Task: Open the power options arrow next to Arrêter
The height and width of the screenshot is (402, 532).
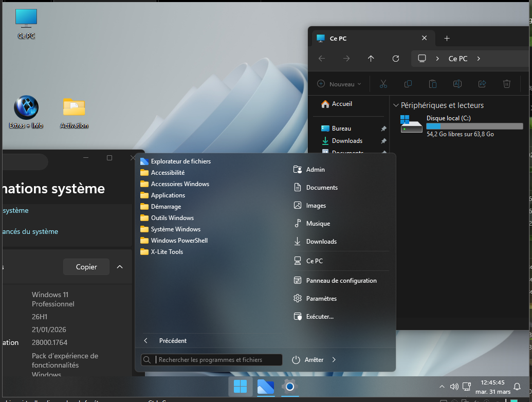Action: click(x=334, y=360)
